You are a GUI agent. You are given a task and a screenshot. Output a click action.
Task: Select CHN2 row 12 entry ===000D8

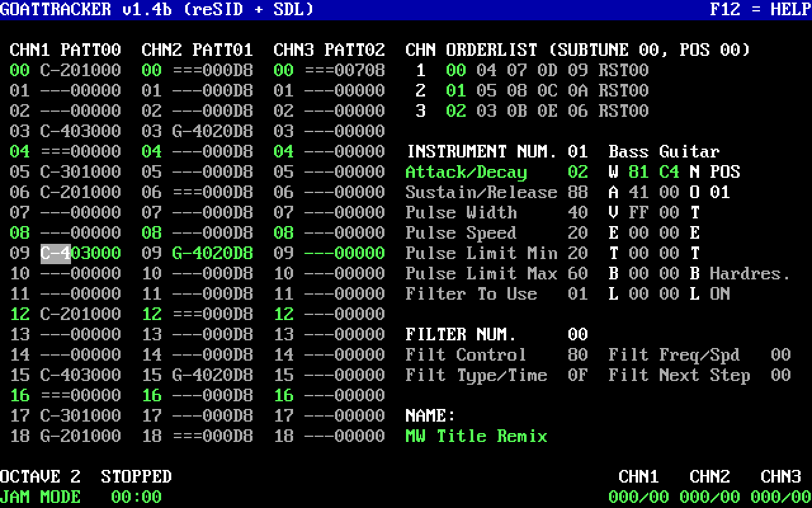(213, 314)
